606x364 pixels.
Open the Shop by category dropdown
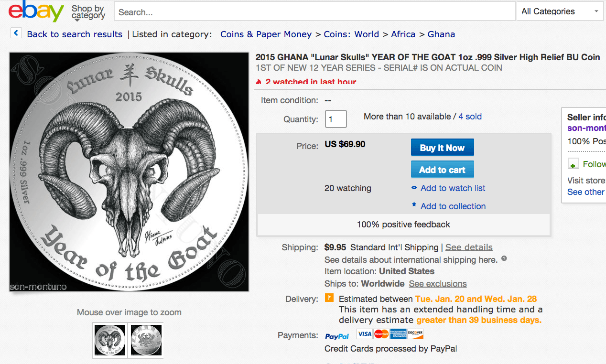click(88, 12)
